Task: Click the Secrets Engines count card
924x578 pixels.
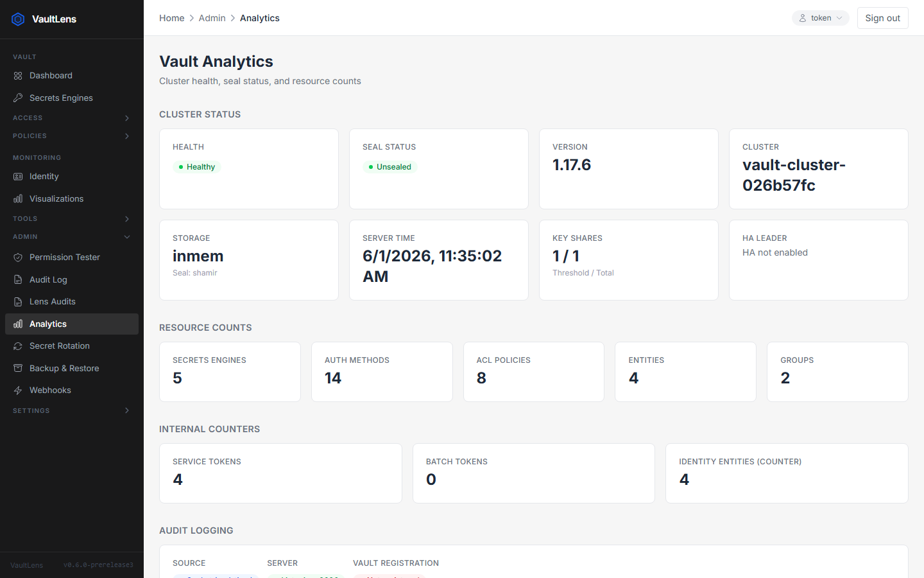Action: [230, 372]
